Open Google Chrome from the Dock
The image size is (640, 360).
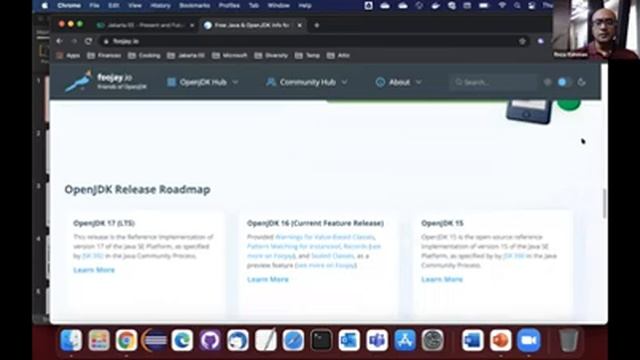(x=127, y=340)
